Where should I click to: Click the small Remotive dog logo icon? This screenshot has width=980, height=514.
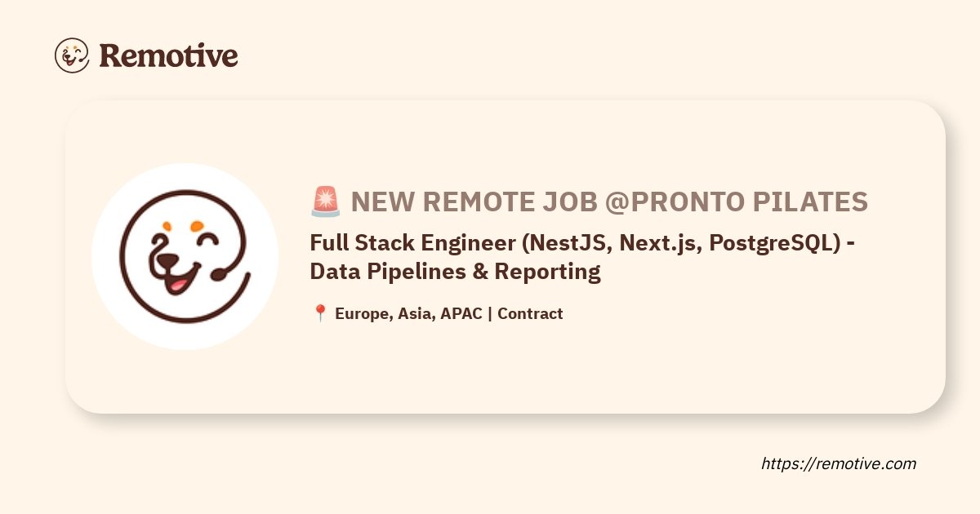(x=72, y=55)
